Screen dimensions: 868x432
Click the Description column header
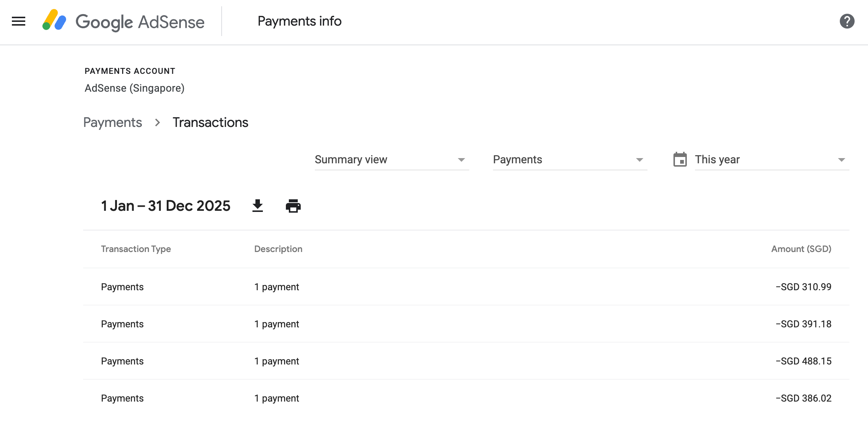pyautogui.click(x=278, y=249)
